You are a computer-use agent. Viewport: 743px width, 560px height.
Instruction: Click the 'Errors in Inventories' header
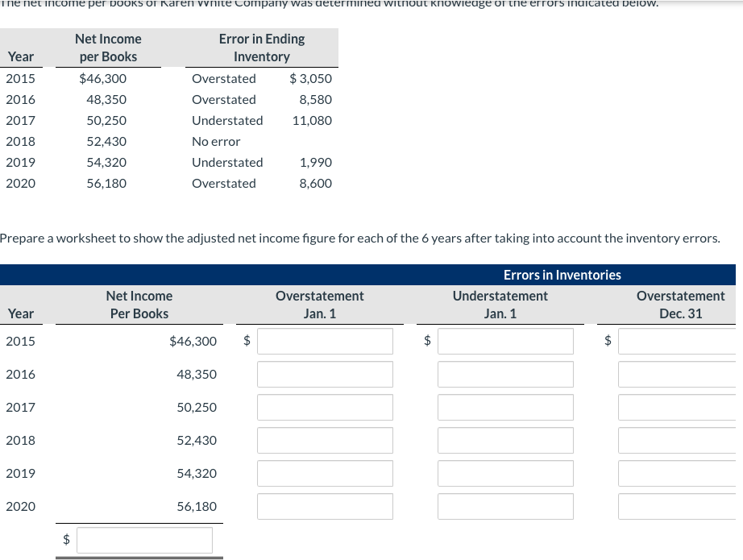pyautogui.click(x=562, y=275)
